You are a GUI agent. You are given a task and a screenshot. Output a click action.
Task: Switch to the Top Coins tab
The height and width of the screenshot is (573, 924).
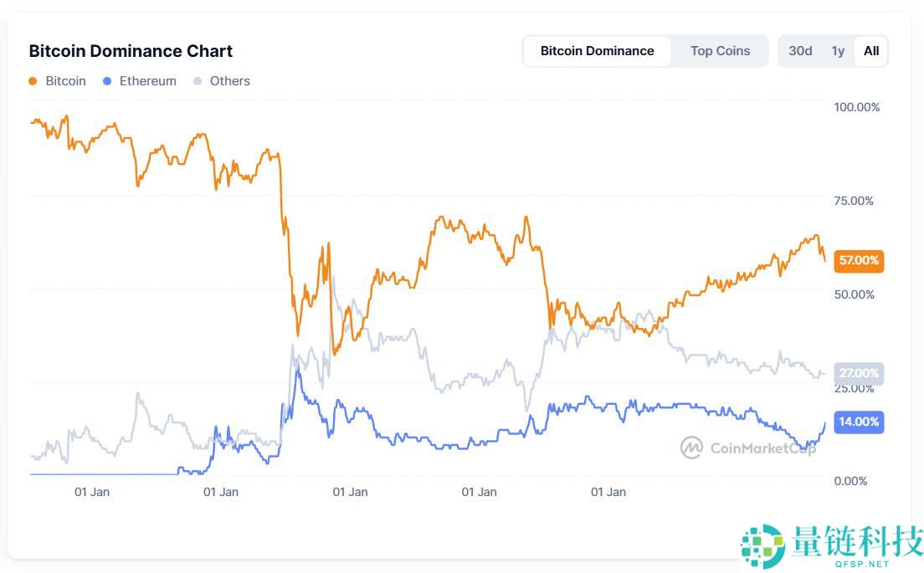click(x=720, y=51)
